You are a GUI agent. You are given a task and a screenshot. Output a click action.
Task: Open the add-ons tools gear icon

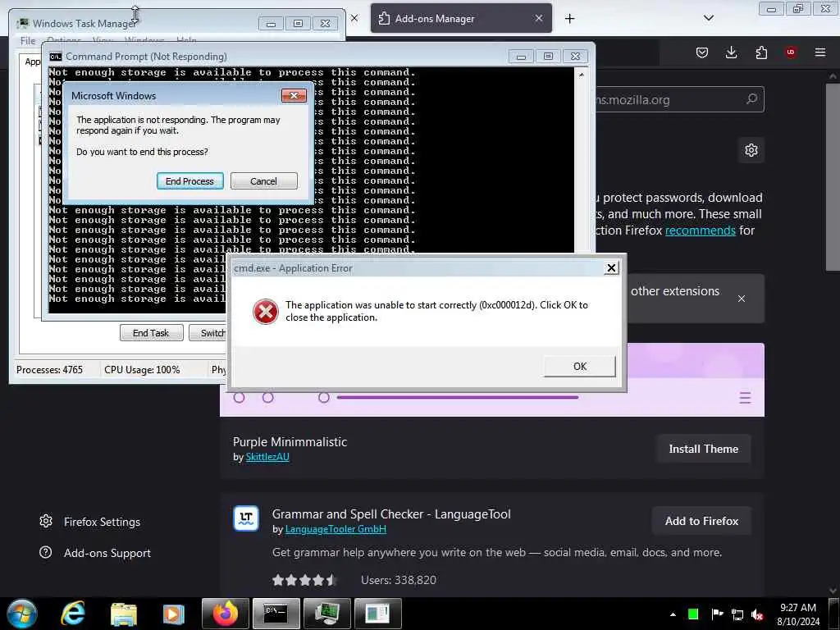[751, 150]
